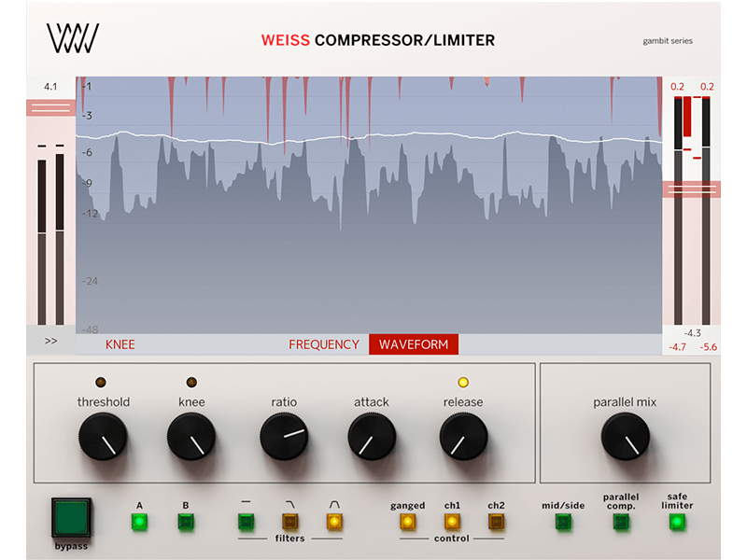Image resolution: width=747 pixels, height=560 pixels.
Task: Click the release indicator LED
Action: (463, 383)
